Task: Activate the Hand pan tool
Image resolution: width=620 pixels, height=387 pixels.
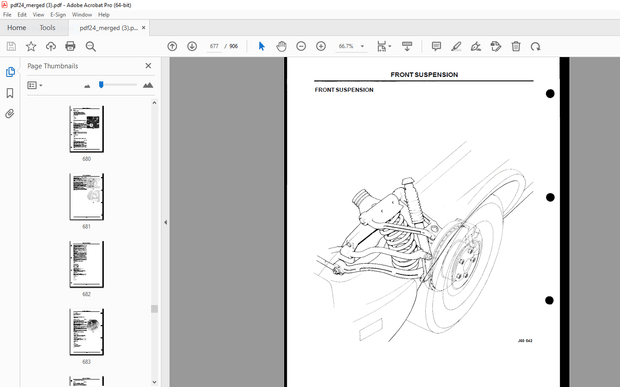Action: (281, 46)
